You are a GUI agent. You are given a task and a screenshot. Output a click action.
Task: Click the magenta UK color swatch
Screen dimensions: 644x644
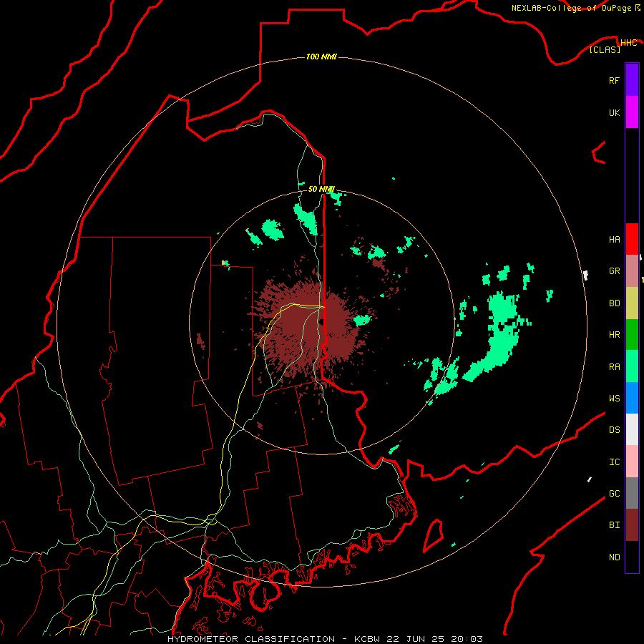pyautogui.click(x=632, y=112)
